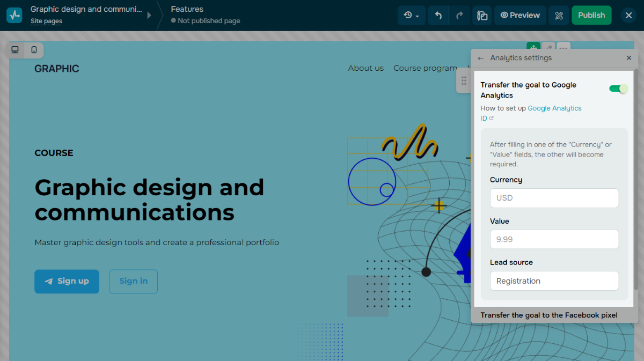The width and height of the screenshot is (644, 361).
Task: Open the Site pages link
Action: (x=46, y=21)
